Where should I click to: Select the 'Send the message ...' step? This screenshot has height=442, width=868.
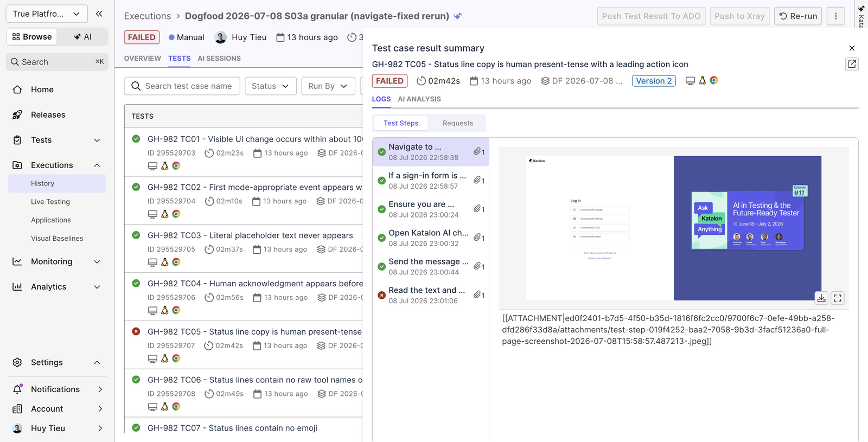pyautogui.click(x=431, y=267)
